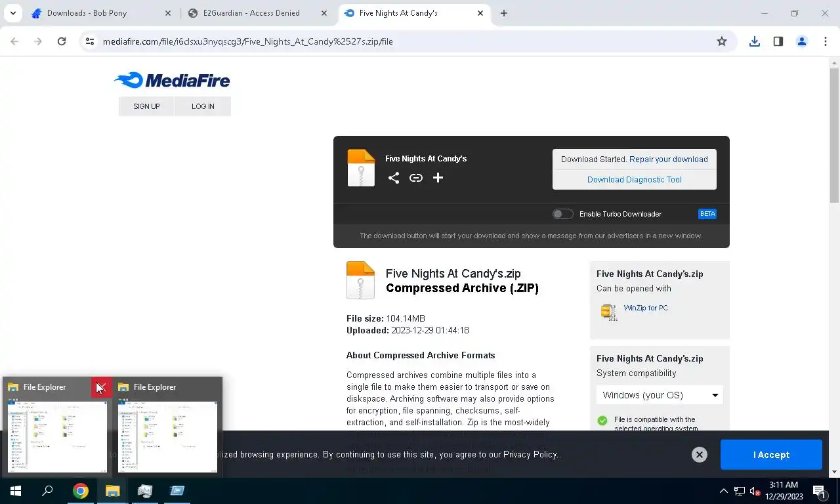840x504 pixels.
Task: Open the taskbar app next to File Explorer
Action: [x=145, y=491]
